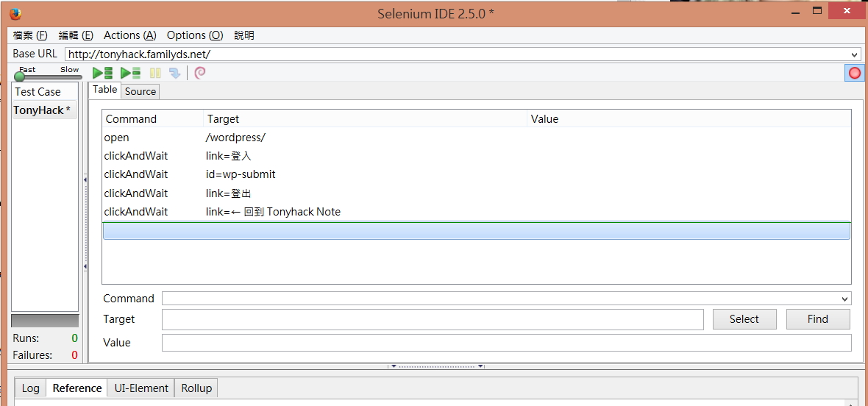The height and width of the screenshot is (406, 868).
Task: Click the Command column header
Action: click(x=153, y=119)
